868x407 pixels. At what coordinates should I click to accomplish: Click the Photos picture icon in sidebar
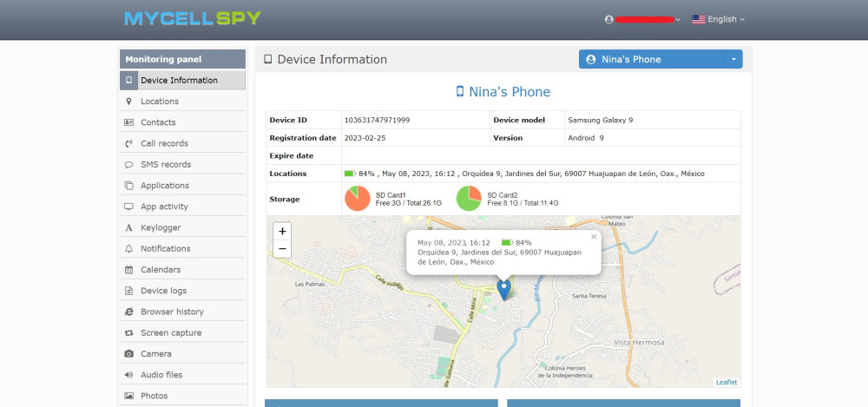tap(129, 396)
